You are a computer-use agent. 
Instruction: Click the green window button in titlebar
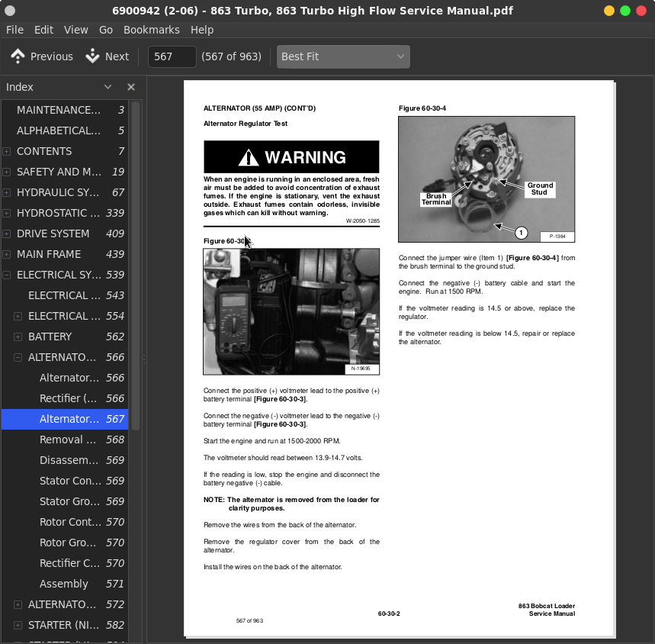(624, 11)
